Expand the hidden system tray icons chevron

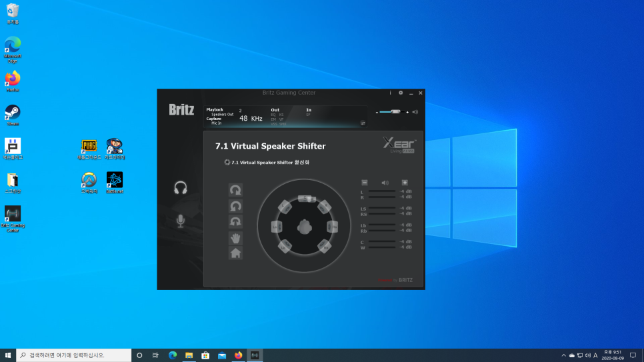[563, 355]
